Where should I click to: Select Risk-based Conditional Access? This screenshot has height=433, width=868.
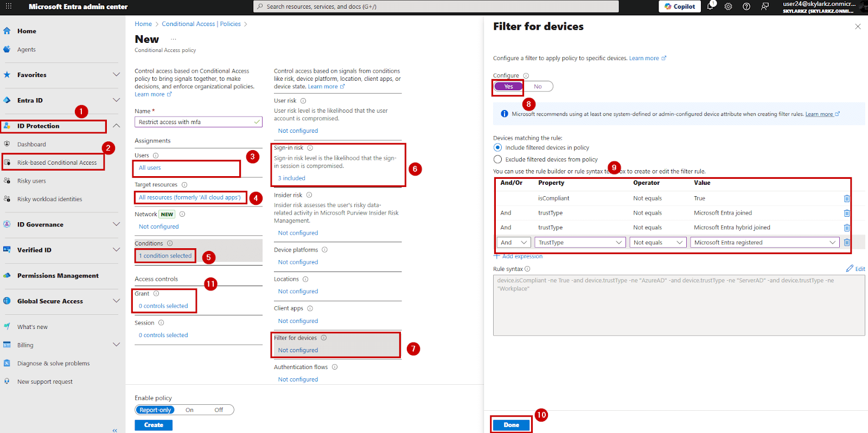point(57,163)
